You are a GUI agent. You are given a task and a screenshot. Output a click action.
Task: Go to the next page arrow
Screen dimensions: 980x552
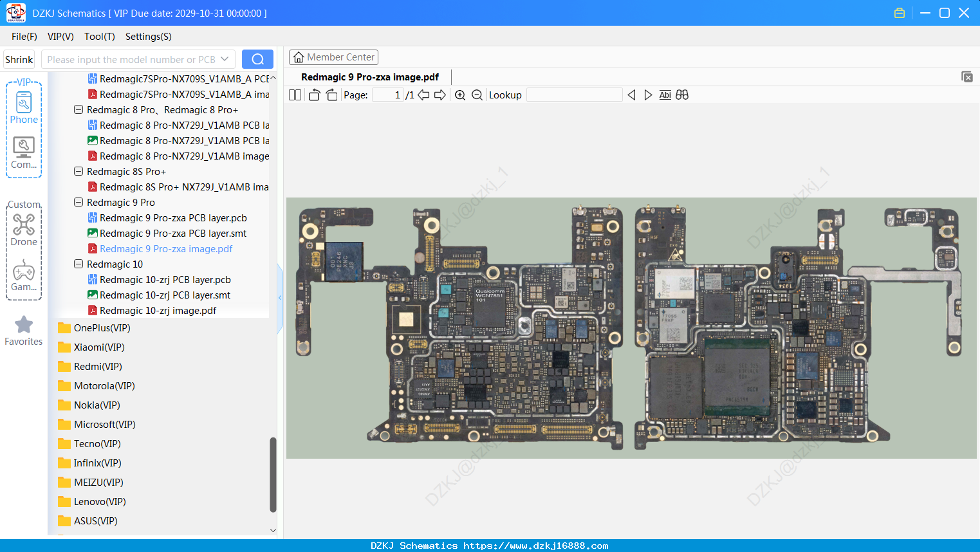[440, 95]
